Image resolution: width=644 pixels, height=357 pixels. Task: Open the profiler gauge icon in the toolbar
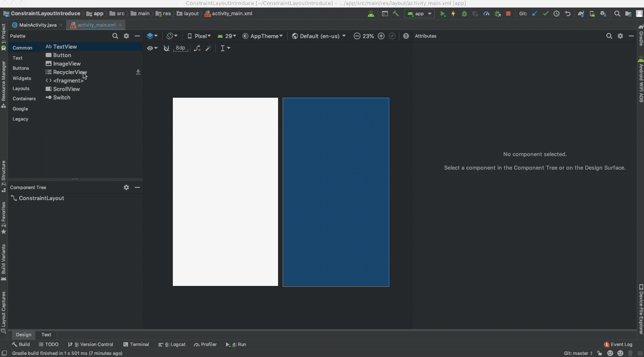coord(486,14)
